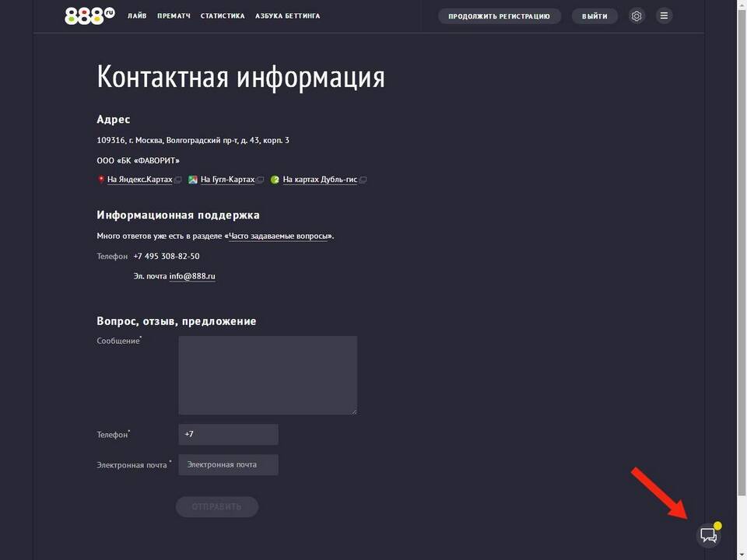Screen dimensions: 747x560
Task: Open the ПРЕМАТЧ menu item
Action: [174, 16]
